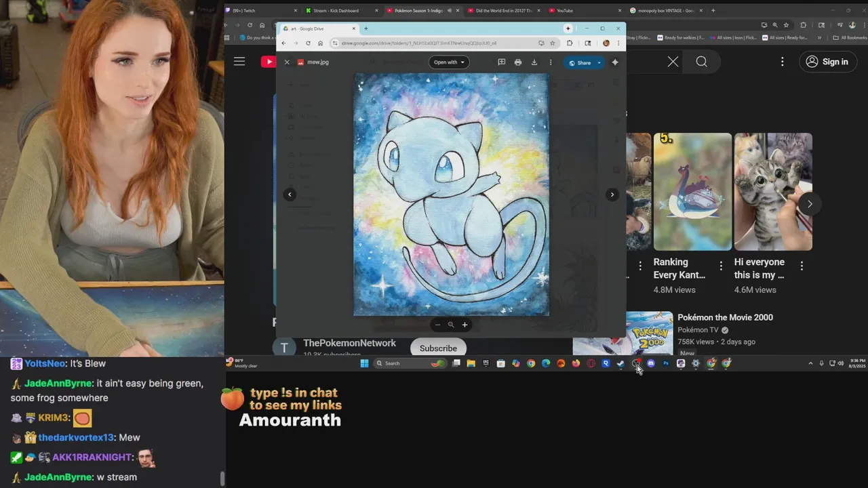Open more actions menu in Drive preview
868x488 pixels.
point(551,62)
